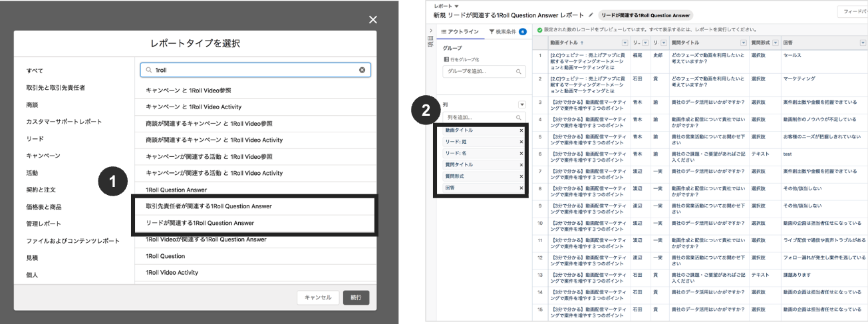Choose the 1Roll Video Activity report type
The image size is (868, 324).
(255, 273)
